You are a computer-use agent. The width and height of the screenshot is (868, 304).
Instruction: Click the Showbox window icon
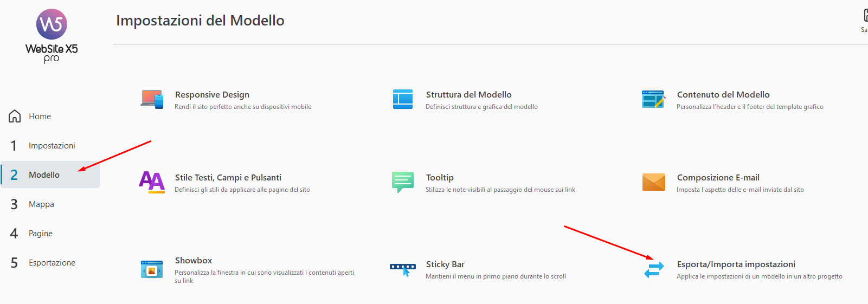point(152,269)
